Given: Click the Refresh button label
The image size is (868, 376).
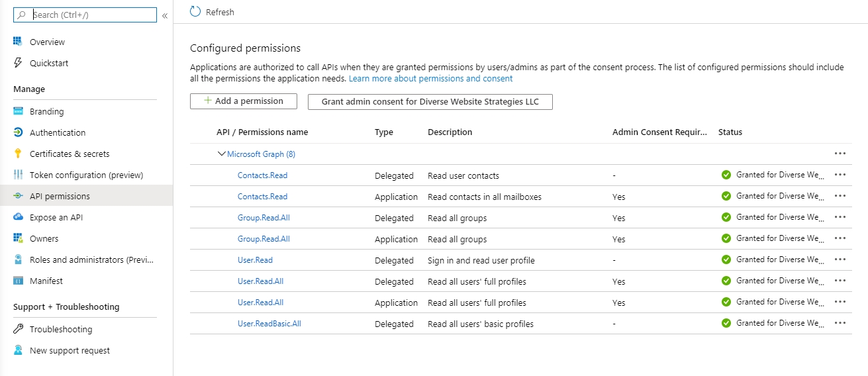Looking at the screenshot, I should [220, 12].
